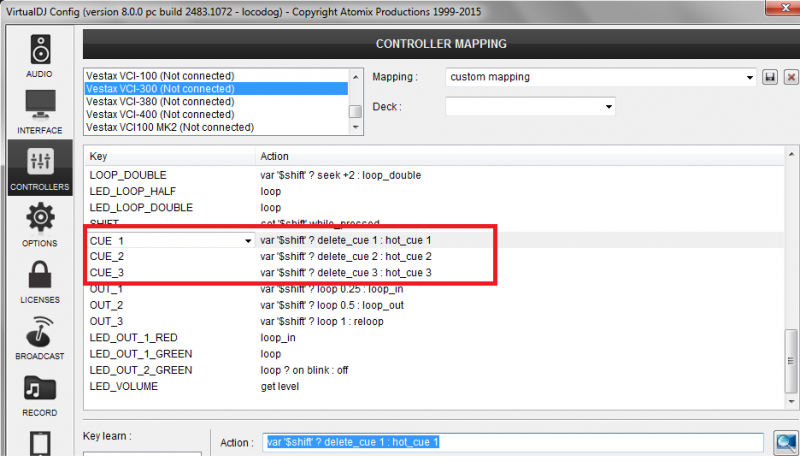Click inside the Action text field

[x=500, y=441]
